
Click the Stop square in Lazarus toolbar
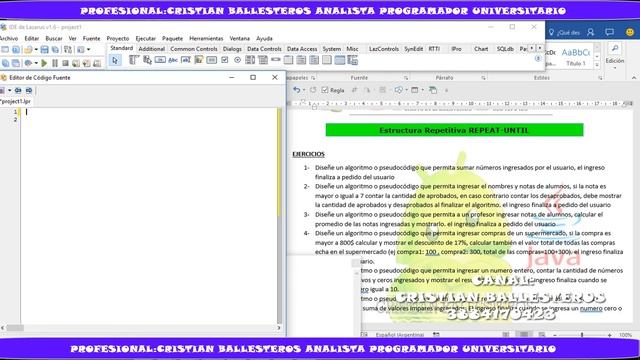coord(65,63)
